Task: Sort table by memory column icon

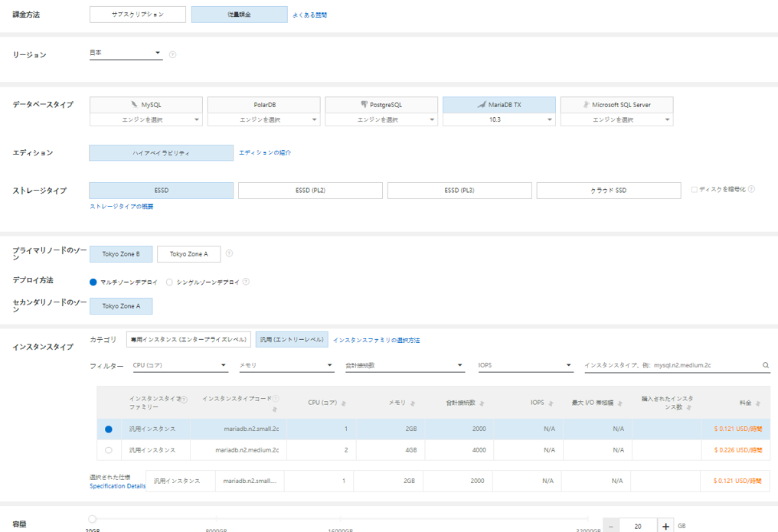Action: pyautogui.click(x=412, y=403)
